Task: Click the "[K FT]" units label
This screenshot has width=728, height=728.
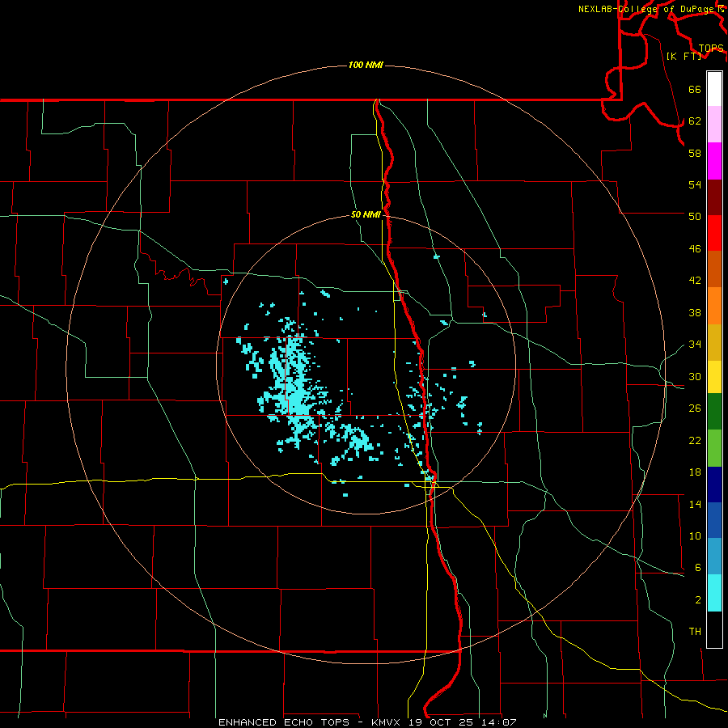Action: tap(684, 56)
